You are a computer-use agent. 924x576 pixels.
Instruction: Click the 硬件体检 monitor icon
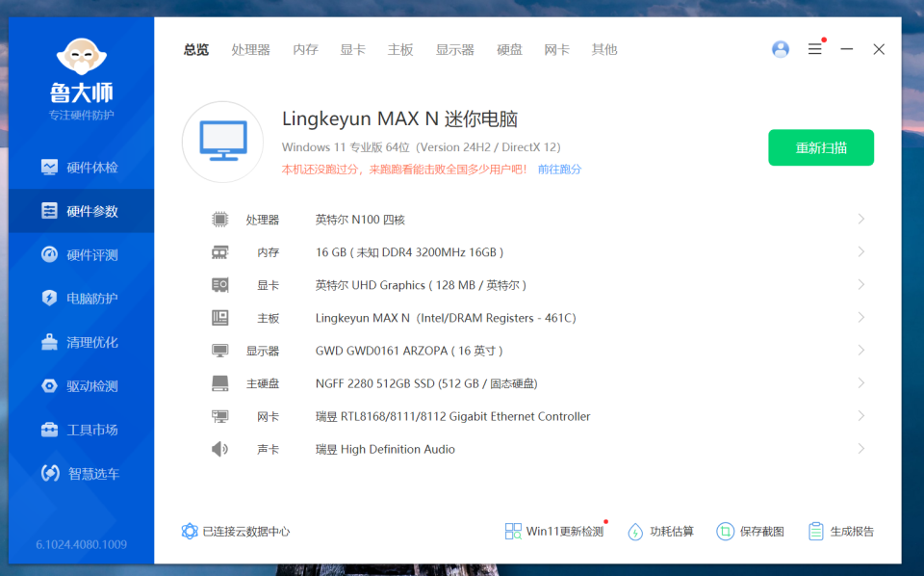(x=49, y=168)
